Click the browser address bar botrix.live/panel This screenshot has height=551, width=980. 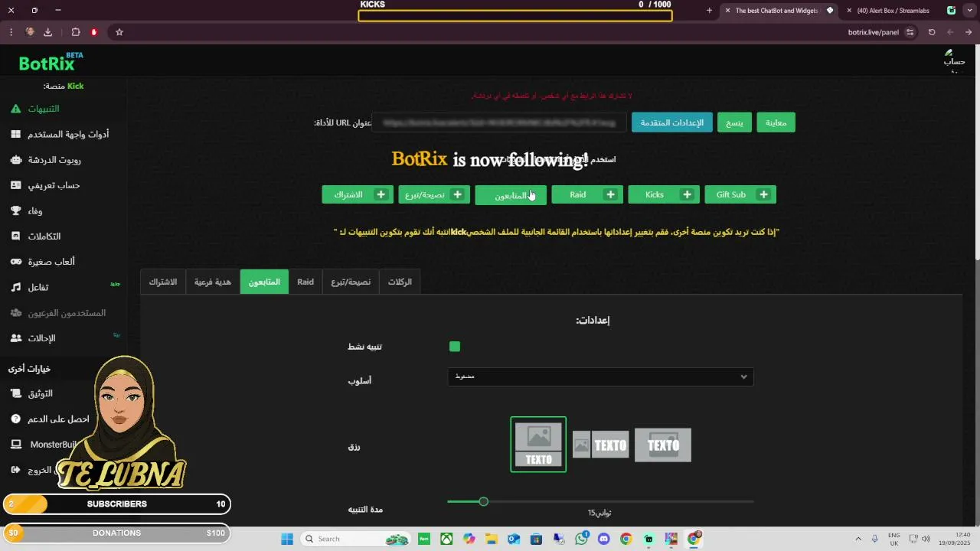click(873, 32)
